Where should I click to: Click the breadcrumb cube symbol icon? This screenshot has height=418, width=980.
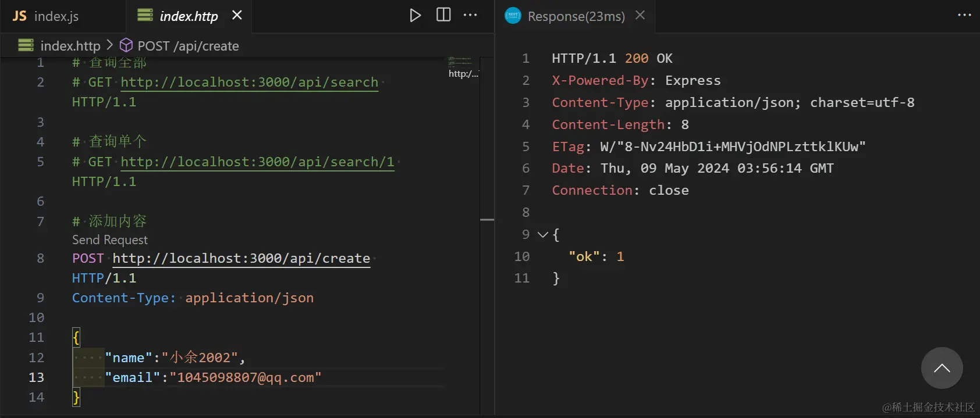[x=126, y=45]
